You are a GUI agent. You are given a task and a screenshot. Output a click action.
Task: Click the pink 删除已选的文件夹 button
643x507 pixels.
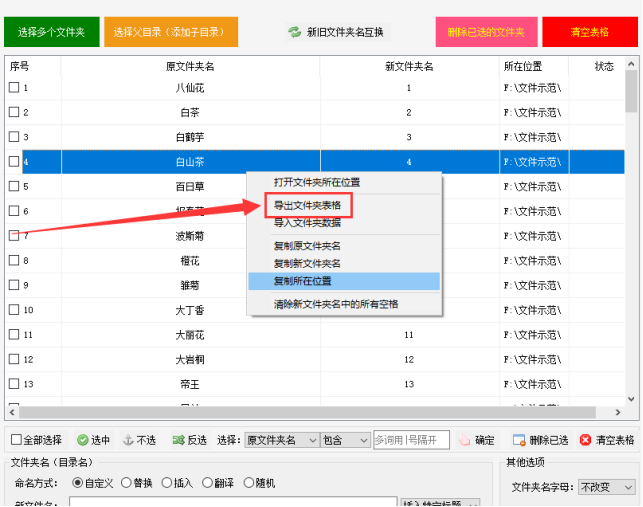click(486, 32)
